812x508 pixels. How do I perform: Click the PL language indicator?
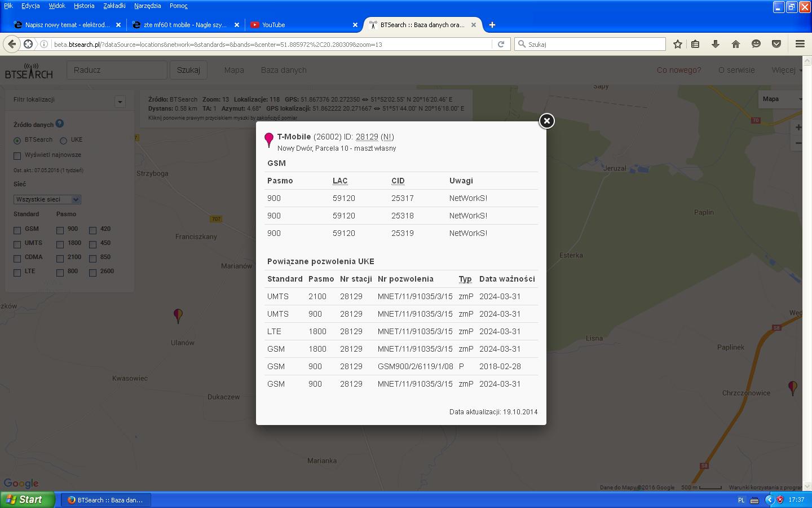pos(741,500)
